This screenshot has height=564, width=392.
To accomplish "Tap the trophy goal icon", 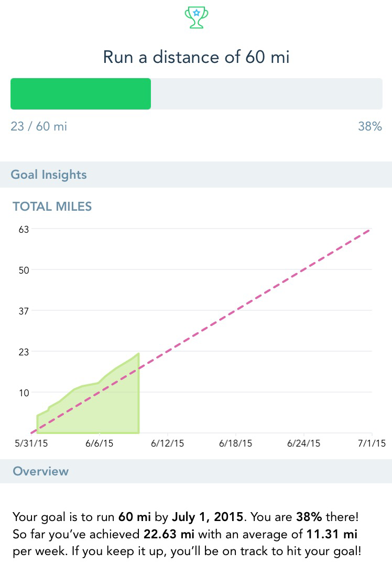I will click(x=196, y=17).
